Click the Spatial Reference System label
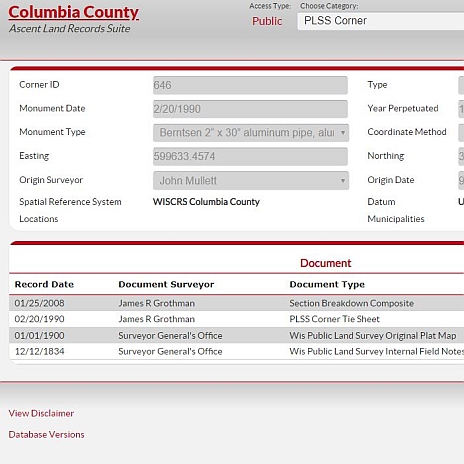 [x=70, y=202]
